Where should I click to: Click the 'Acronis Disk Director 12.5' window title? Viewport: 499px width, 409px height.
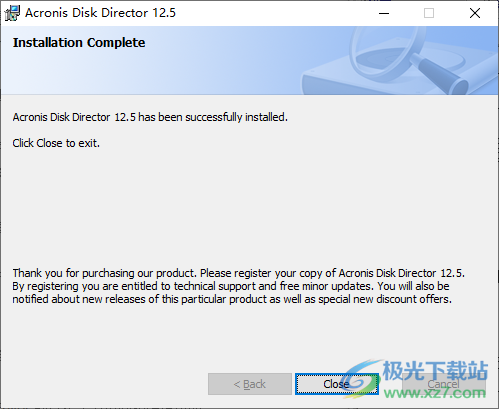click(100, 13)
